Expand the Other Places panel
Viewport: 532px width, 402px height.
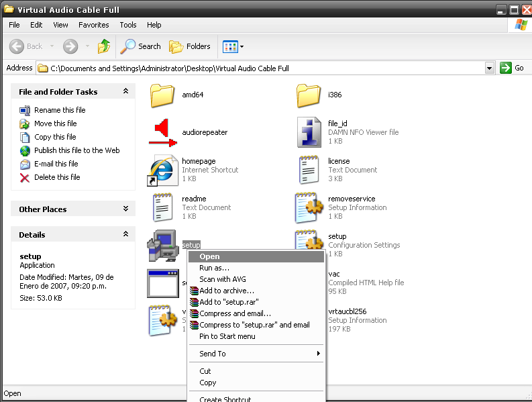(x=125, y=209)
